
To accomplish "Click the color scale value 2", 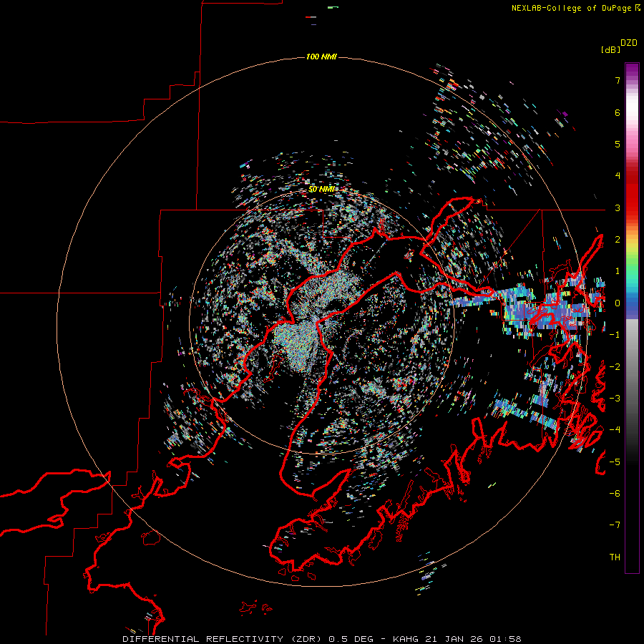I will click(x=618, y=240).
